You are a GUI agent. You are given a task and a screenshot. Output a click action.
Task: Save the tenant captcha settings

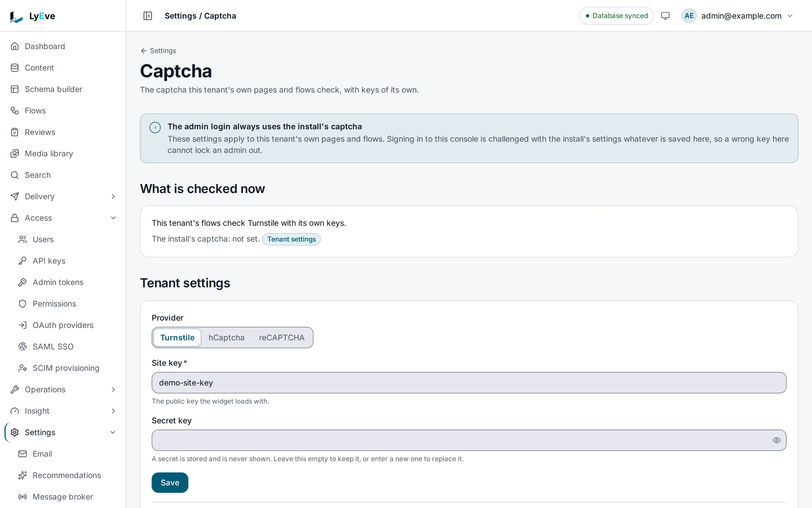click(x=170, y=483)
